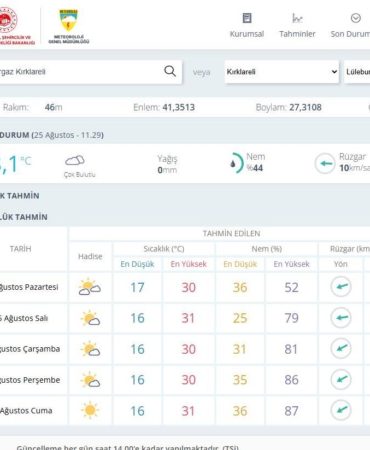Click the Ağustos Salı date row

(x=24, y=318)
